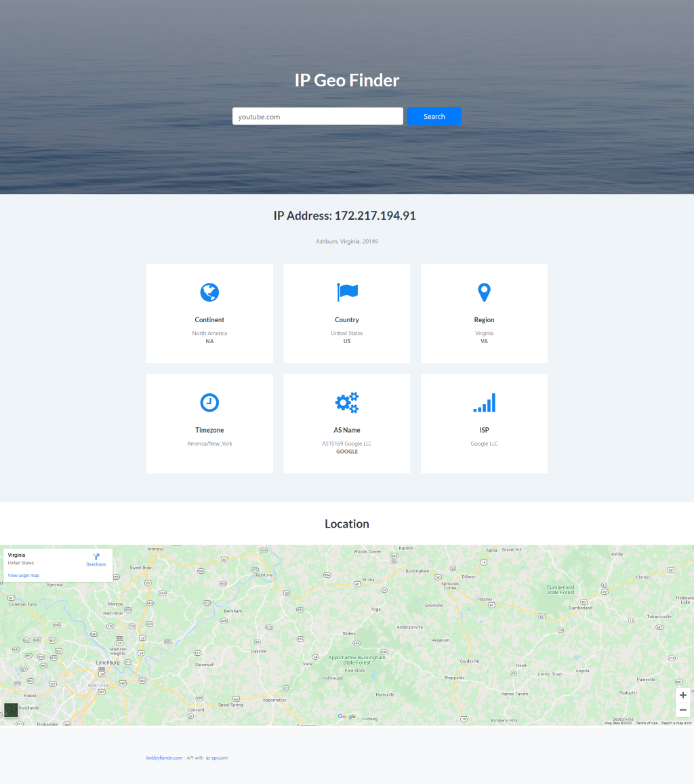The width and height of the screenshot is (694, 784).
Task: Click the Ashburn, Virginia, 20149 text
Action: coord(347,241)
